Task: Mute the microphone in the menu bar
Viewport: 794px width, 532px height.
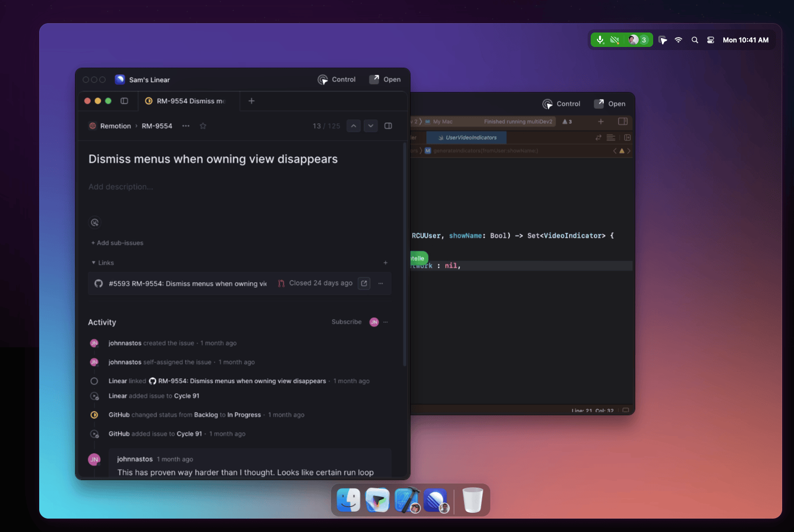Action: click(600, 40)
